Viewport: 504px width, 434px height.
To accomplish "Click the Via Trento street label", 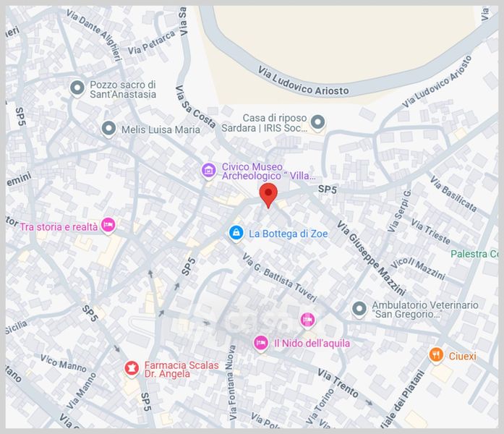I will click(x=338, y=383).
